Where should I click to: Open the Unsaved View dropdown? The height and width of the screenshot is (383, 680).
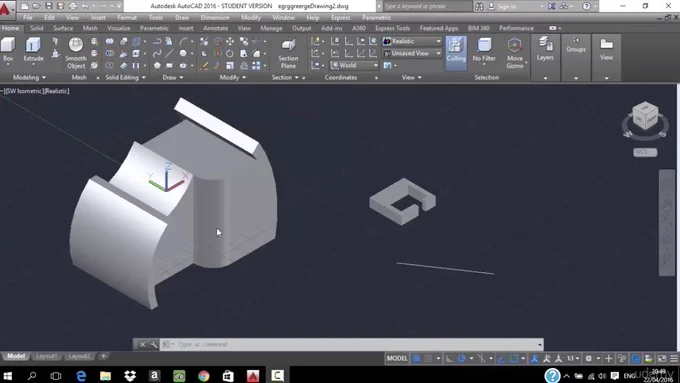coord(412,53)
